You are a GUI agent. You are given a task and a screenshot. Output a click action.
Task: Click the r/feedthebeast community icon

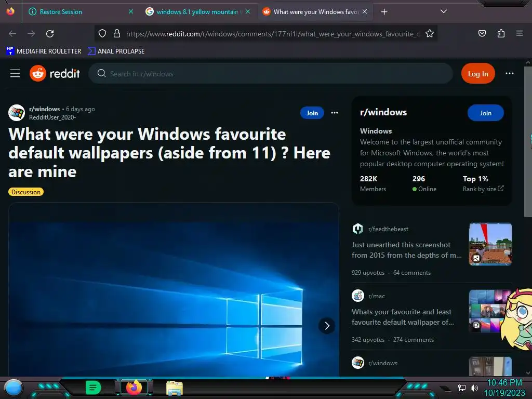(x=358, y=229)
